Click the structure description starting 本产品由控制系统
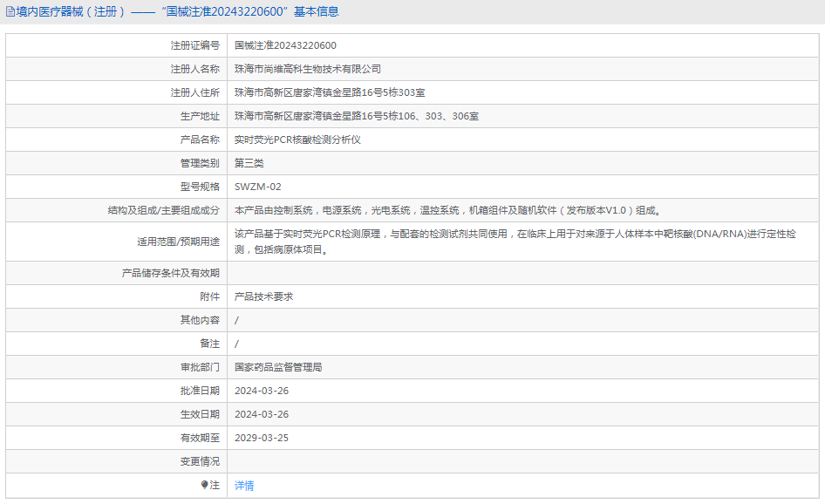Screen dimensions: 825x504 coord(447,210)
